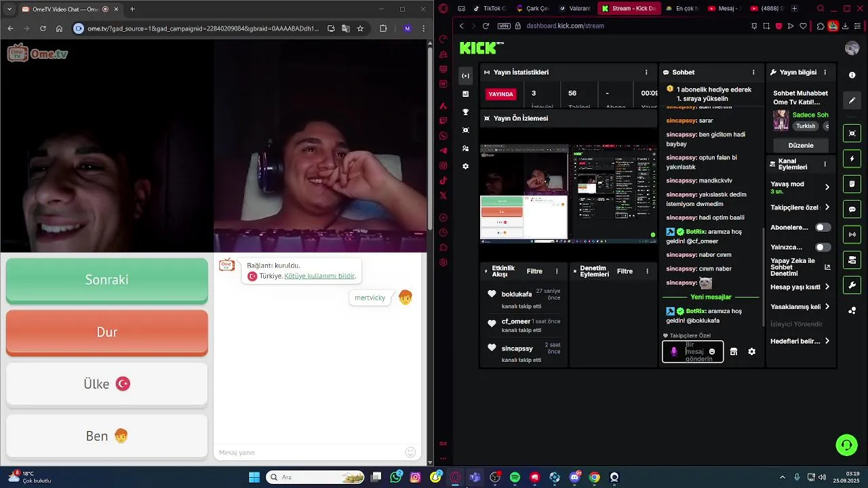Open Kick achievements trophy sidebar icon

coord(465,112)
